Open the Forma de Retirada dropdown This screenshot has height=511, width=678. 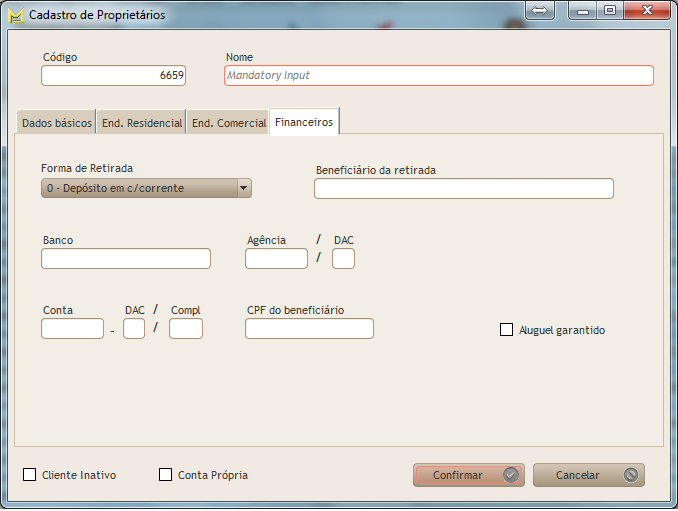(x=146, y=188)
